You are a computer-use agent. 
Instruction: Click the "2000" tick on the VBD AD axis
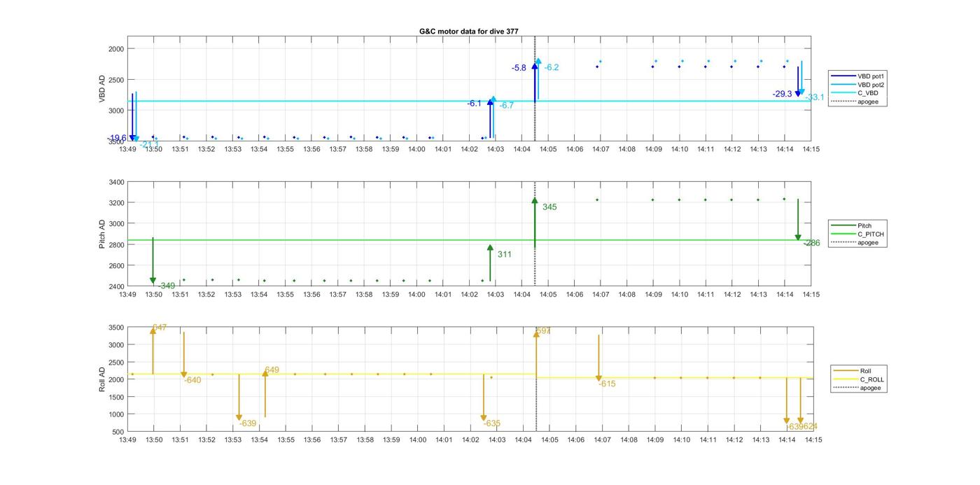pos(116,49)
